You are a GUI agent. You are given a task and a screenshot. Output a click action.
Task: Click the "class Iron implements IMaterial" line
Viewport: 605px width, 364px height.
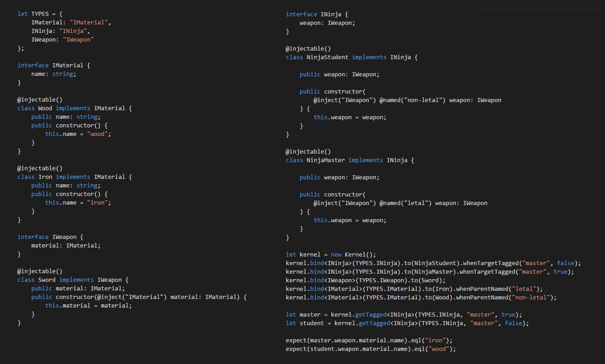(x=75, y=177)
